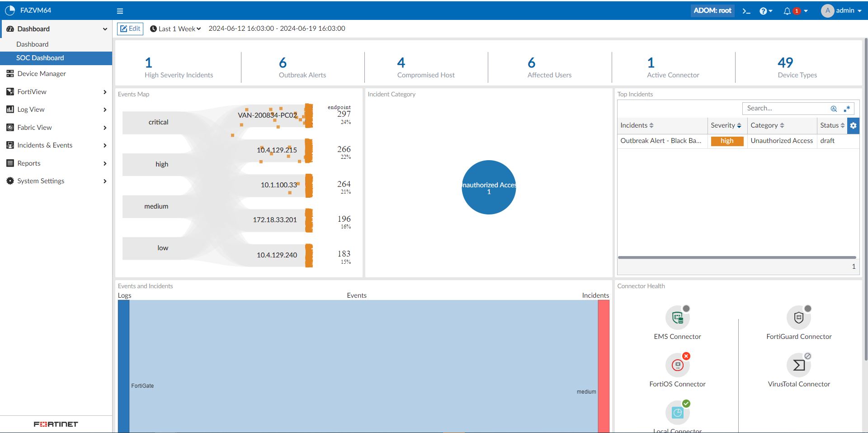Collapse the Dashboard section chevron
Viewport: 868px width, 433px height.
(x=105, y=29)
